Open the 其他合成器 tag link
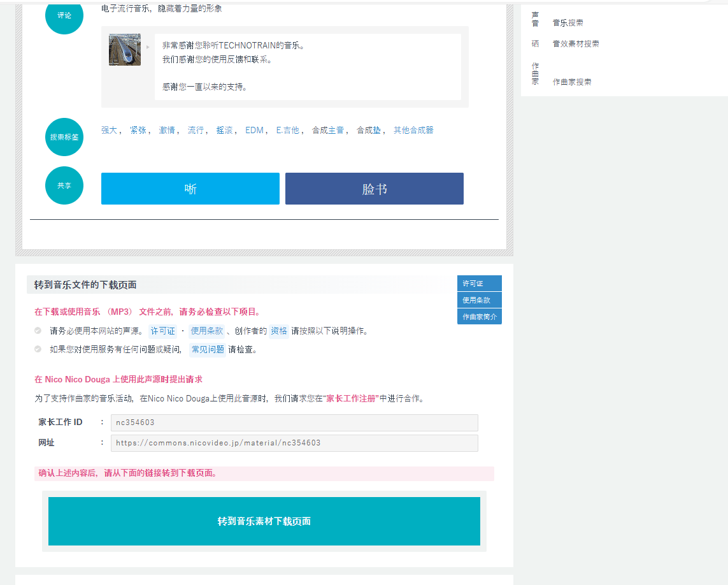This screenshot has height=585, width=728. [x=413, y=130]
